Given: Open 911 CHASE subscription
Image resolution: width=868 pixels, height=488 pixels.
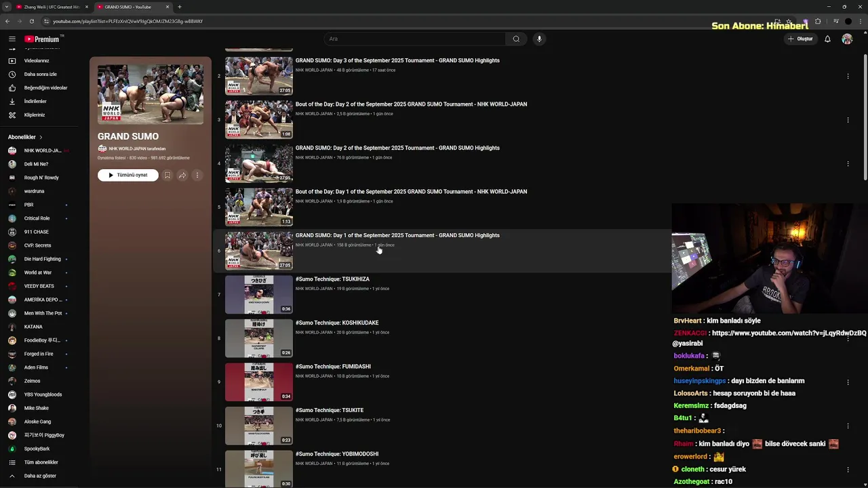Looking at the screenshot, I should (x=36, y=232).
